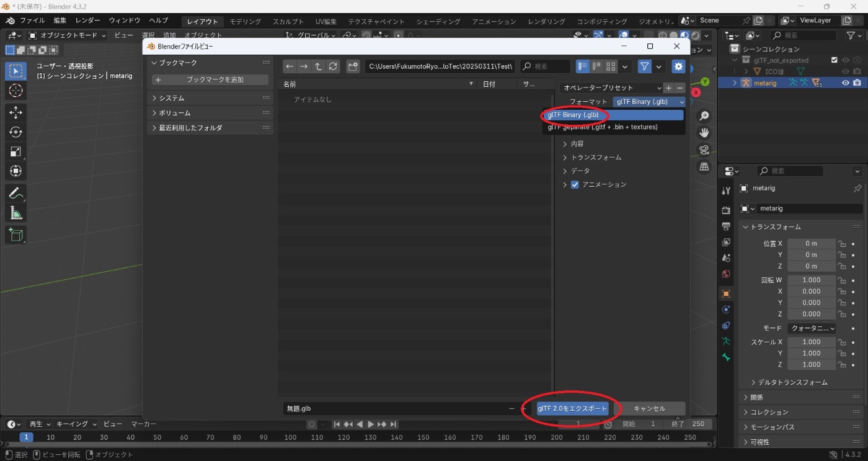Image resolution: width=868 pixels, height=461 pixels.
Task: Click the zoom viewport gizmo icon
Action: pos(704,116)
